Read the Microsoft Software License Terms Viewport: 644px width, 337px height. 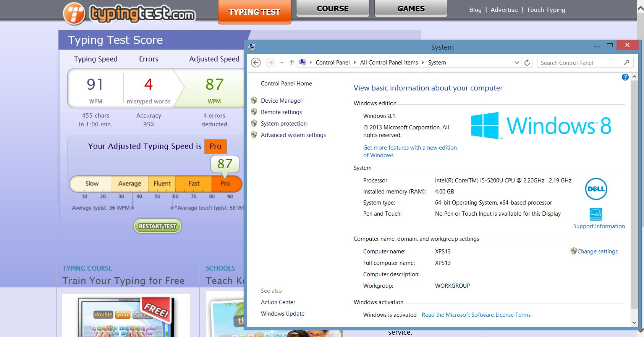(x=476, y=315)
